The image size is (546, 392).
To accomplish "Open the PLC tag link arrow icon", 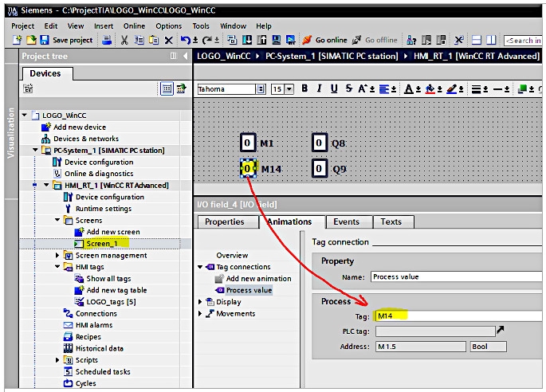I will 500,329.
